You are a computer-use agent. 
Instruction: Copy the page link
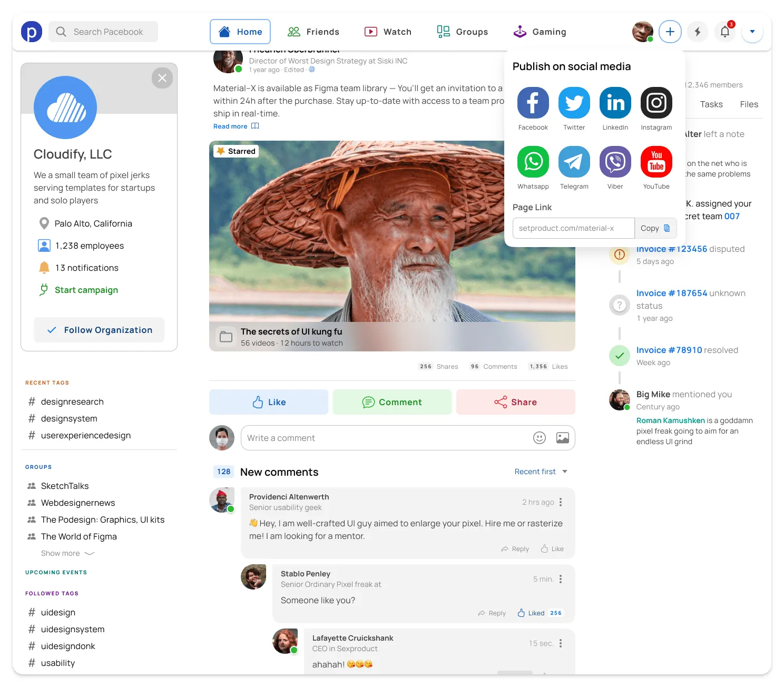pyautogui.click(x=655, y=228)
